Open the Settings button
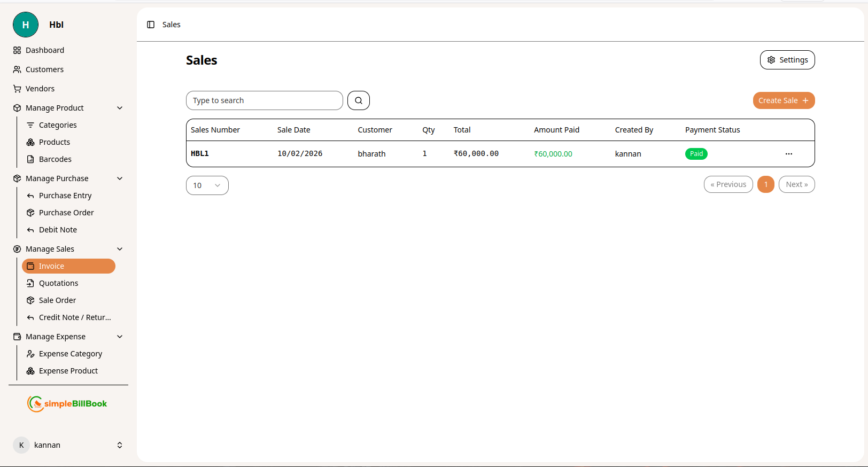This screenshot has width=868, height=467. (787, 60)
